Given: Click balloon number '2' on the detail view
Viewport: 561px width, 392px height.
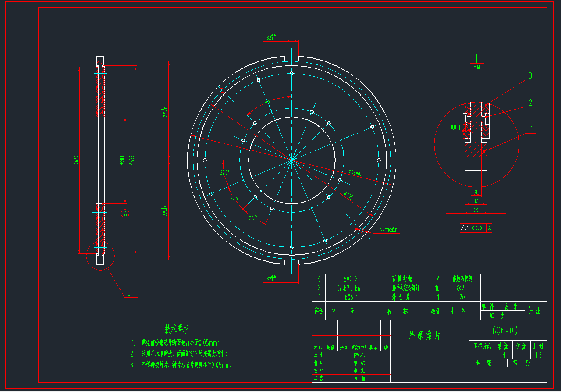Looking at the screenshot, I should 531,103.
